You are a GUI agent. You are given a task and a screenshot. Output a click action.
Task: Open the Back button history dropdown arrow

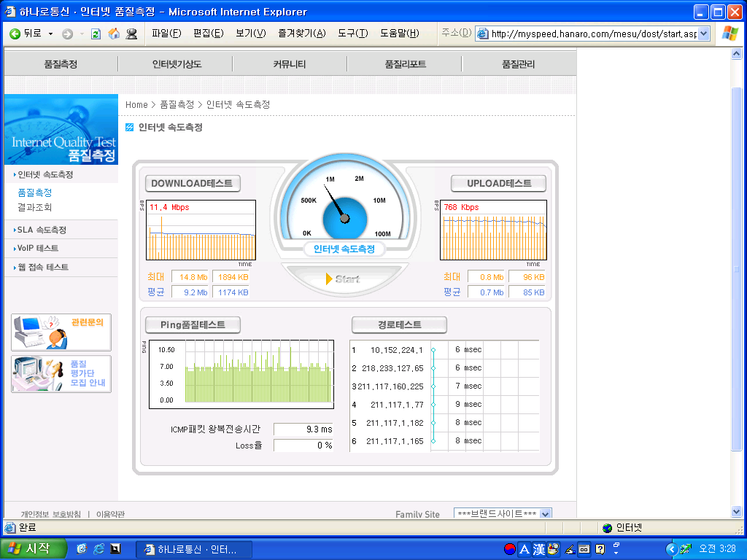[50, 34]
